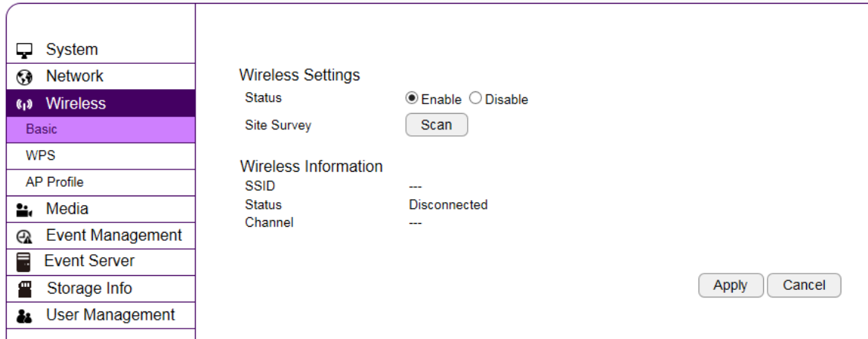Viewport: 868px width, 339px height.
Task: Click the Media camera icon
Action: tap(25, 210)
